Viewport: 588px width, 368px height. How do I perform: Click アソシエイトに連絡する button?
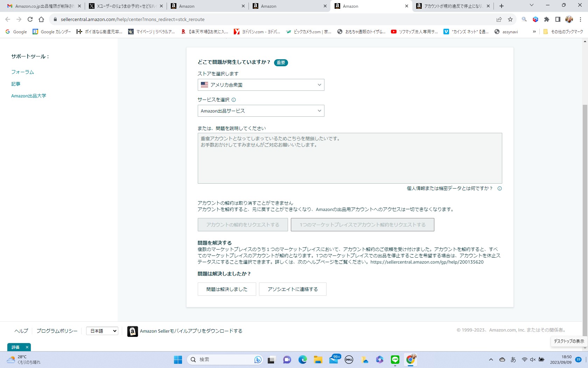293,289
